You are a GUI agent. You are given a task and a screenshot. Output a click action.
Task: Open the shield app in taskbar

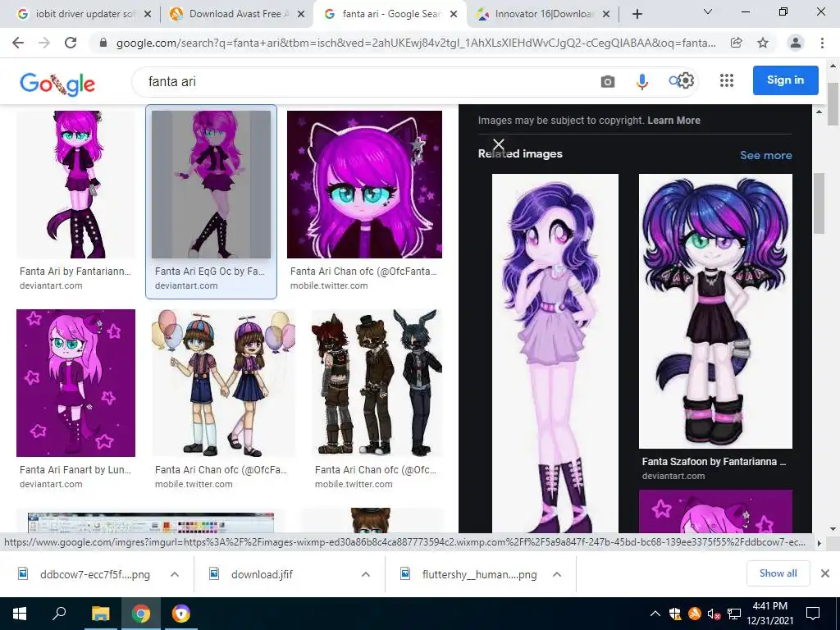(x=181, y=614)
